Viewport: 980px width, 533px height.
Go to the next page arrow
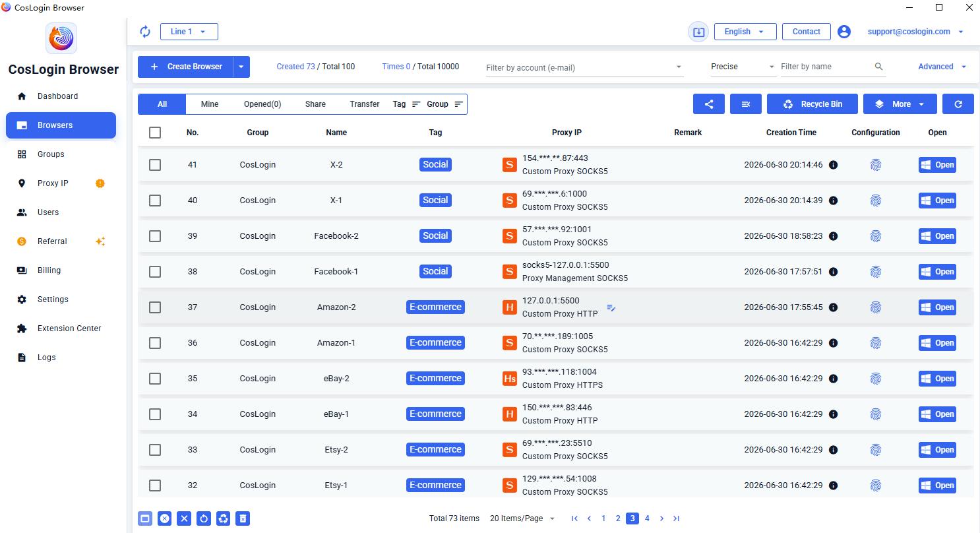pyautogui.click(x=661, y=518)
